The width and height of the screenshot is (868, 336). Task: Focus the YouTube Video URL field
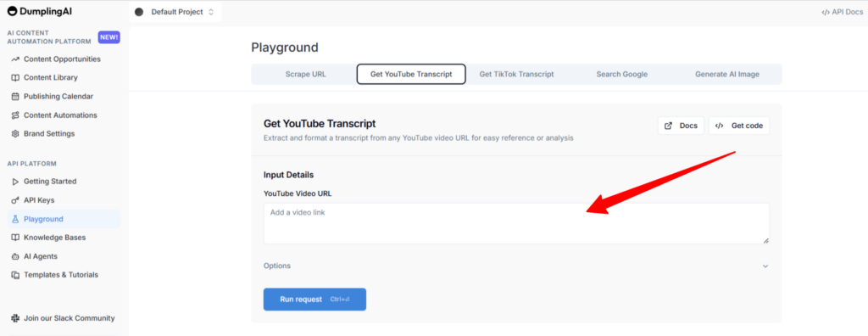click(x=516, y=223)
